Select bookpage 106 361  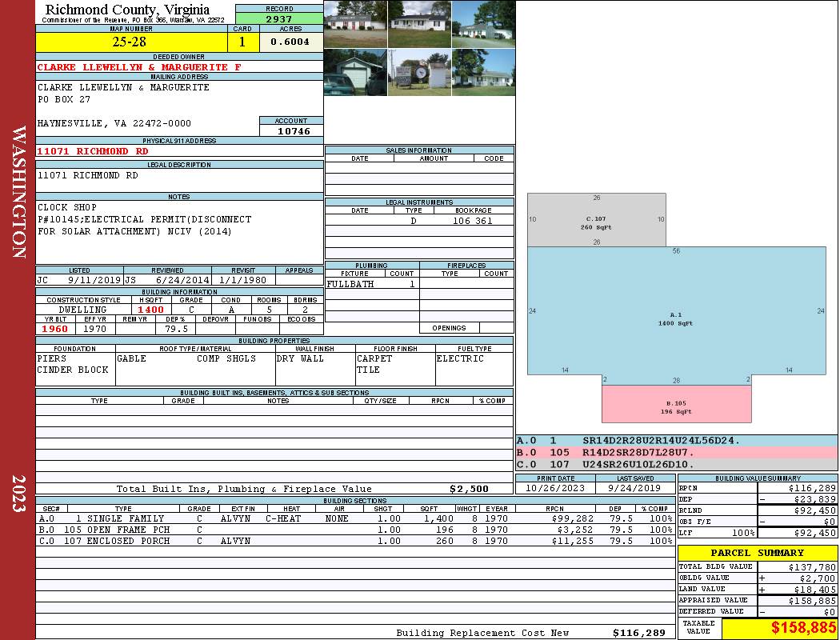pos(473,221)
